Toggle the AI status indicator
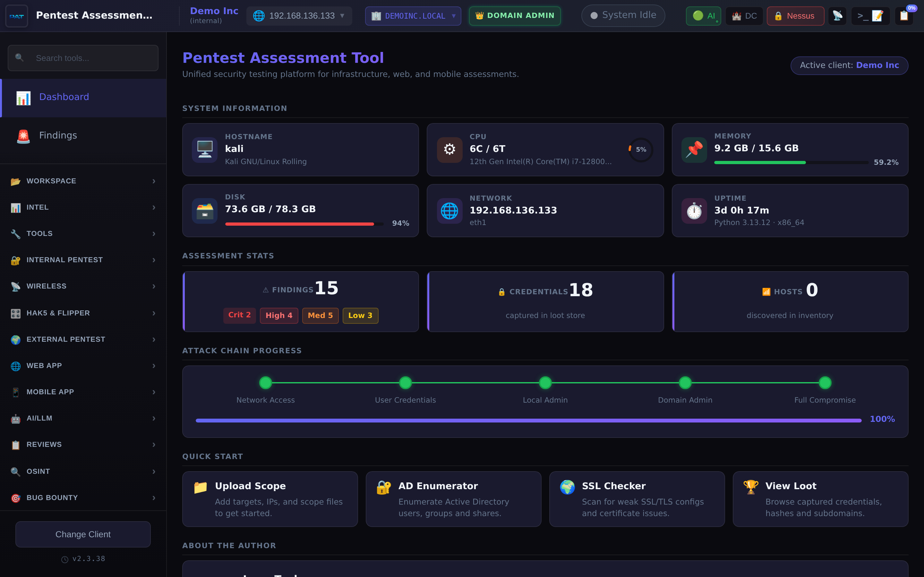 point(703,16)
